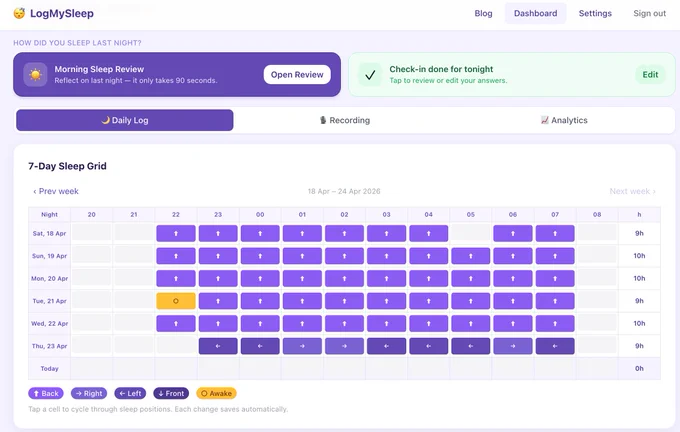The image size is (680, 432).
Task: Click the Back legend color chip
Action: [x=46, y=393]
